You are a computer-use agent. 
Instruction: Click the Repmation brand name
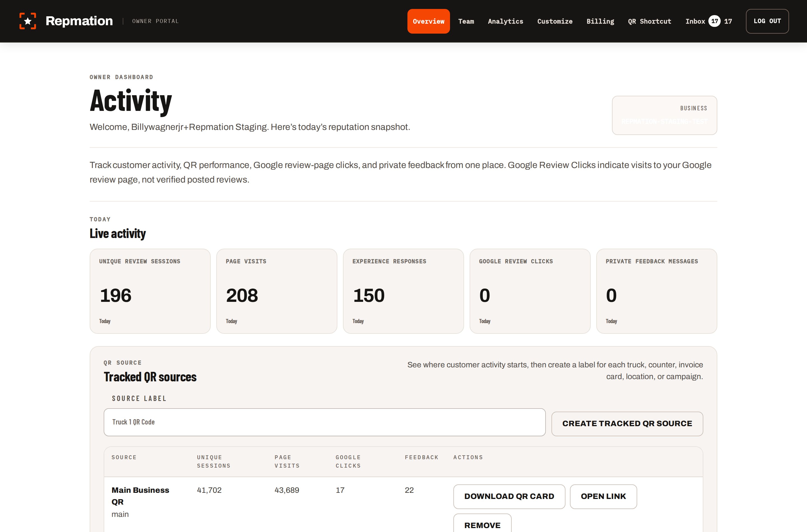(x=79, y=21)
